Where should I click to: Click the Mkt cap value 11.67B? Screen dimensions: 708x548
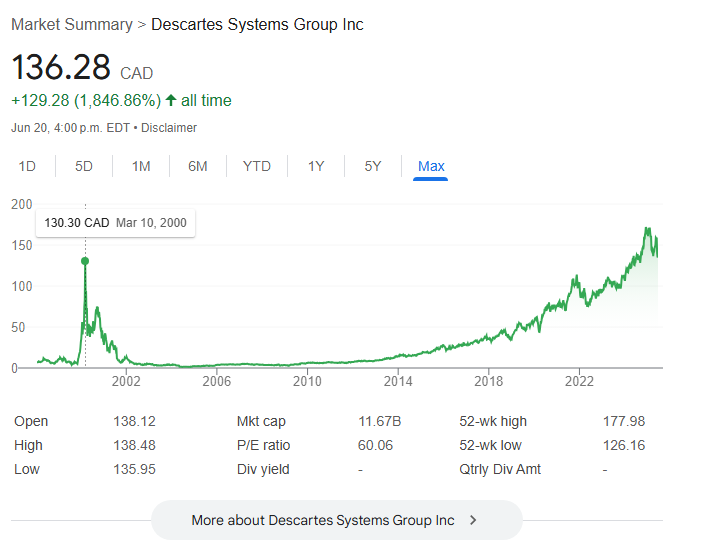[379, 421]
